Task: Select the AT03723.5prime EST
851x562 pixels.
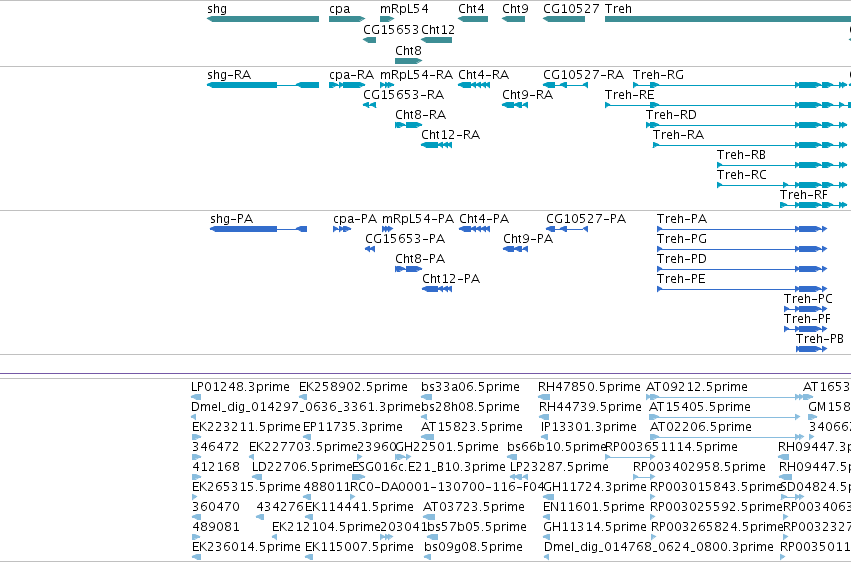Action: [428, 517]
